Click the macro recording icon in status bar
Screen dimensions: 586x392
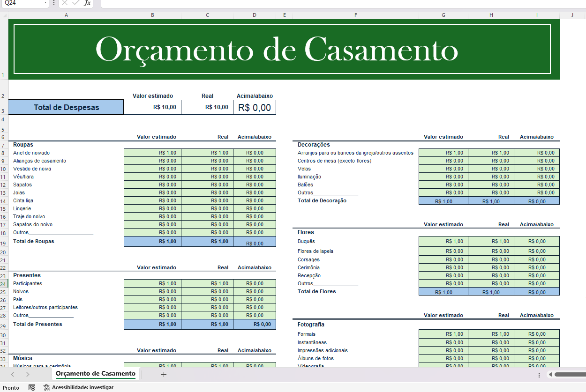click(x=32, y=387)
